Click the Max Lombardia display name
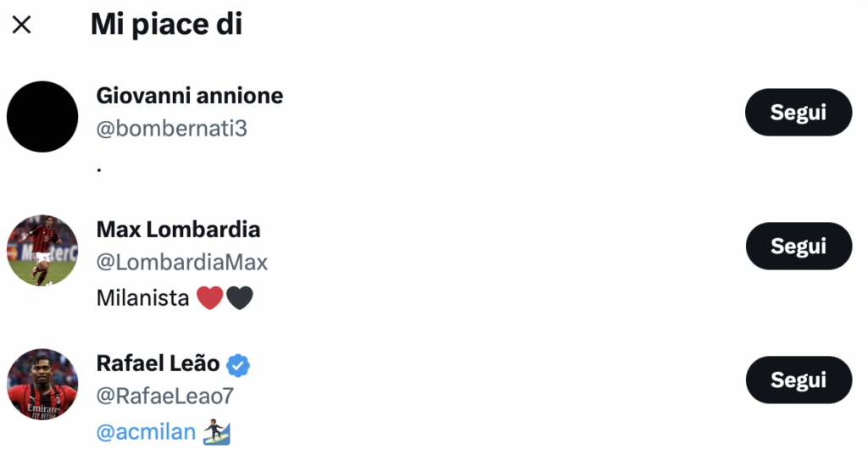The image size is (868, 455). [x=178, y=229]
